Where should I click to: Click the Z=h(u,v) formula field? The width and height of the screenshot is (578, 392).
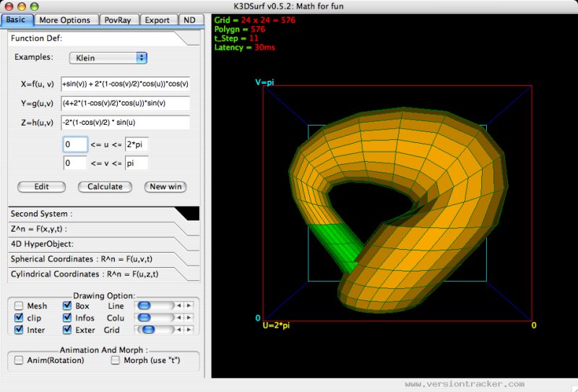point(125,123)
